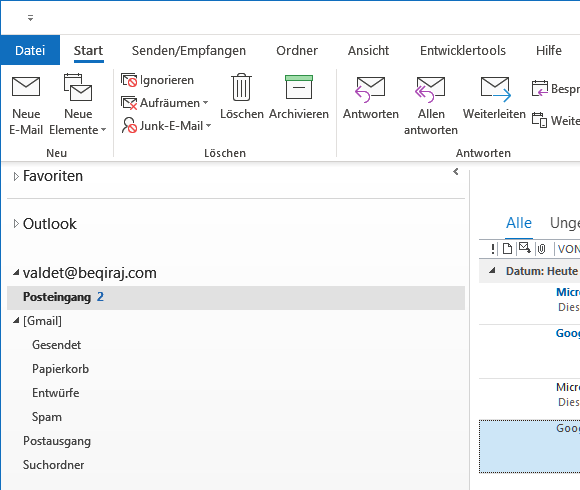Image resolution: width=580 pixels, height=490 pixels.
Task: Sort messages by the VON column
Action: pos(569,249)
